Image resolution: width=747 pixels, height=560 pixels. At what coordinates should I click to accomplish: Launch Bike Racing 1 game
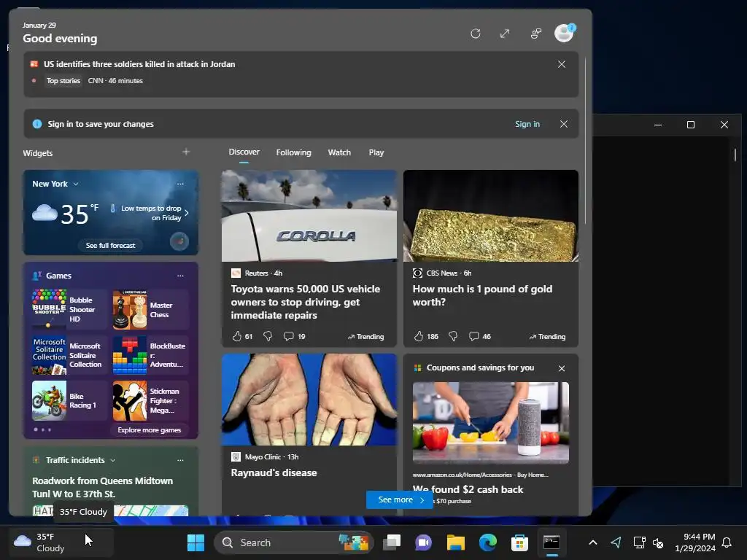point(69,400)
